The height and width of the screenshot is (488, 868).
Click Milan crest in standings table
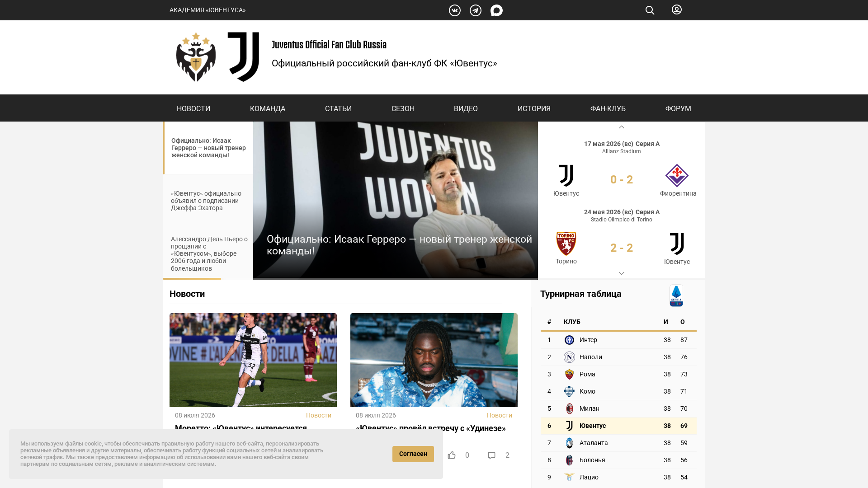pyautogui.click(x=569, y=408)
